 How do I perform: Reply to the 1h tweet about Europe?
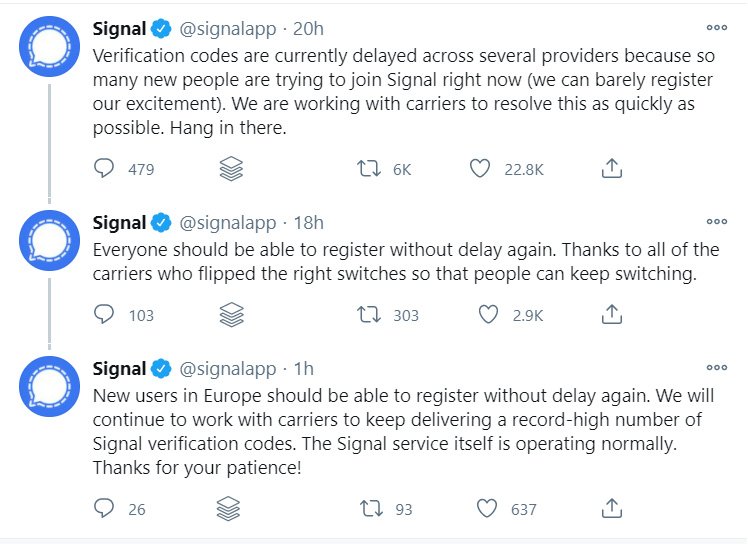click(x=104, y=509)
